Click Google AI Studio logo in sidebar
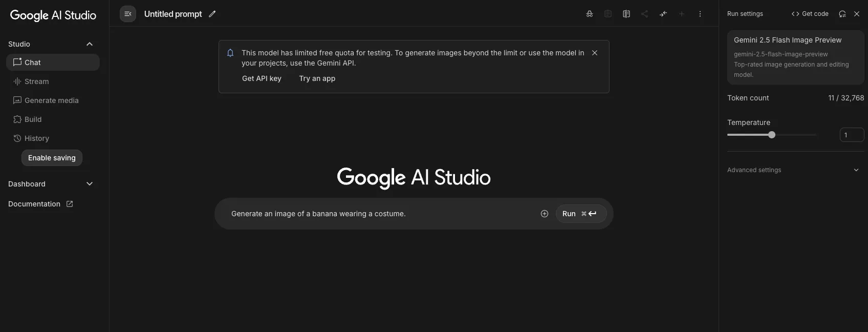Image resolution: width=868 pixels, height=332 pixels. click(53, 15)
